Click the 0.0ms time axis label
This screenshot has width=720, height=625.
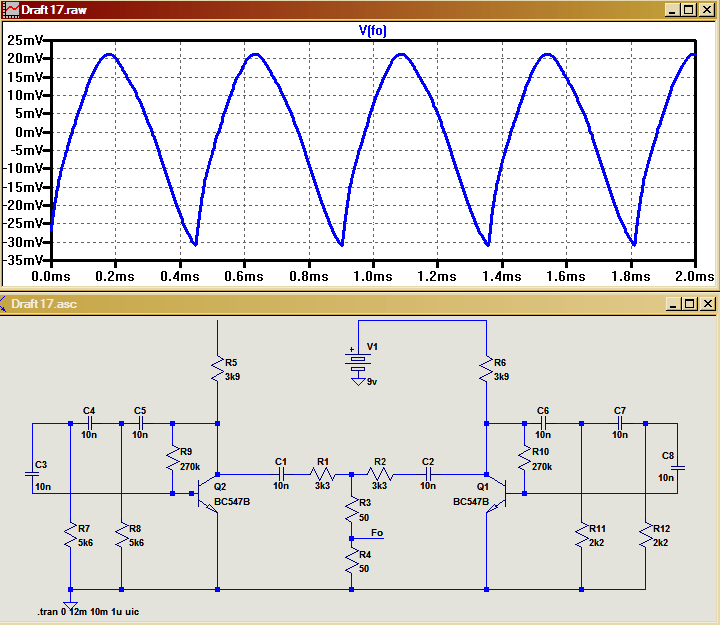pos(51,276)
